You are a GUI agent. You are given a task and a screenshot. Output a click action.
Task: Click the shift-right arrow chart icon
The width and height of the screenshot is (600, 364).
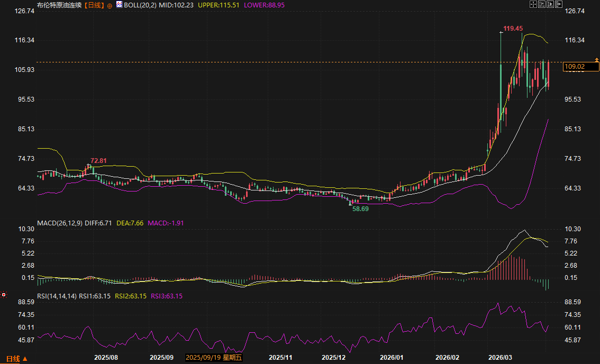558,4
